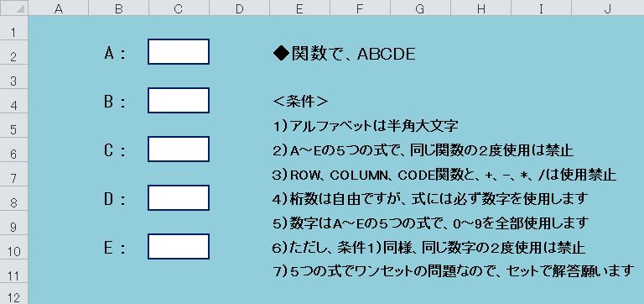644x304 pixels.
Task: Select the answer box for B
Action: point(179,101)
